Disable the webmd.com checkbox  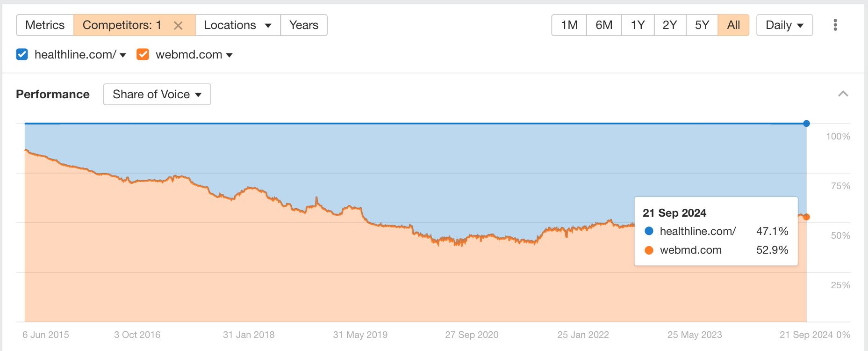[x=143, y=54]
